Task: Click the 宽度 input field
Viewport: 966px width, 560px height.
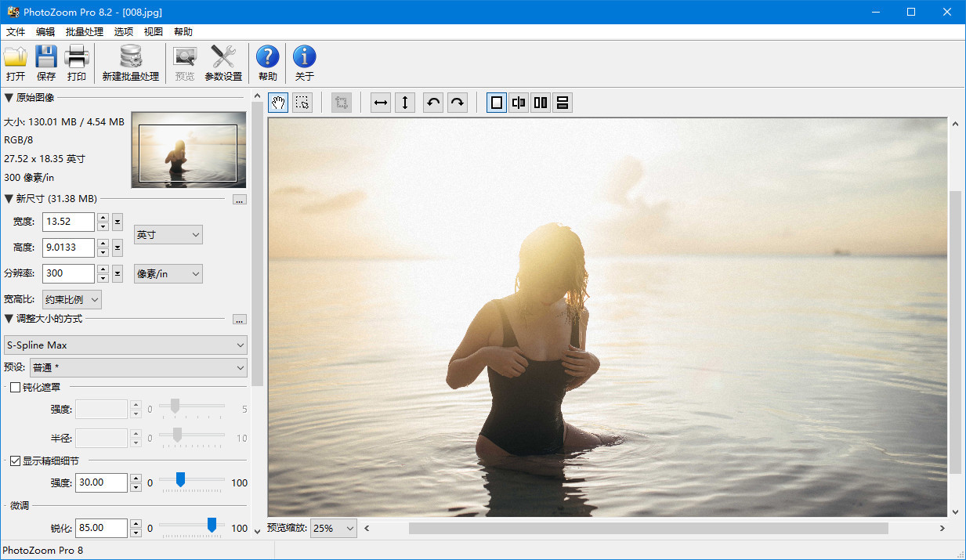Action: (x=68, y=222)
